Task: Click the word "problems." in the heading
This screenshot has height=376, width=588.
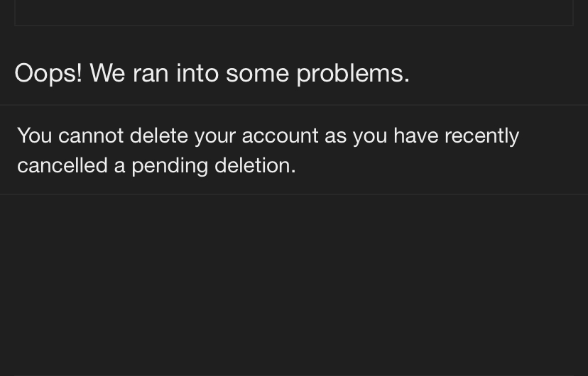Action: point(353,73)
